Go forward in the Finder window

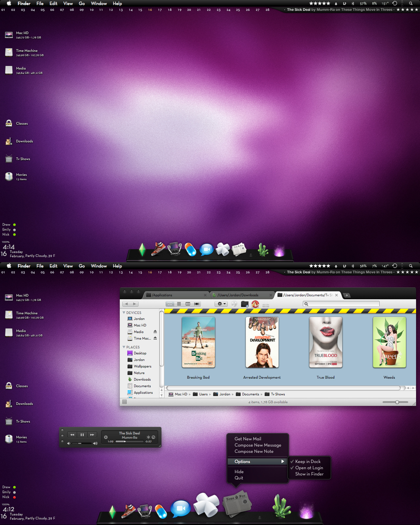click(x=135, y=304)
